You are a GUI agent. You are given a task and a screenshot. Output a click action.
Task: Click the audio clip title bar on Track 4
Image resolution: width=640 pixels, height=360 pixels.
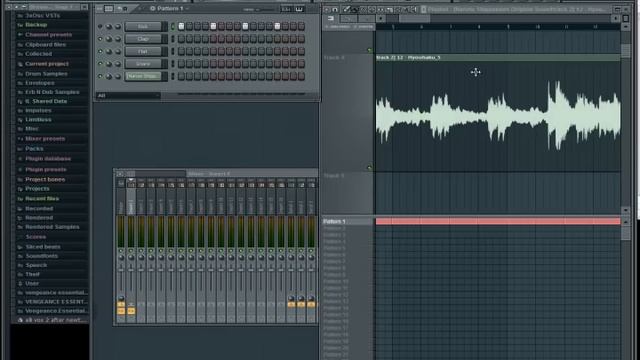pyautogui.click(x=498, y=58)
